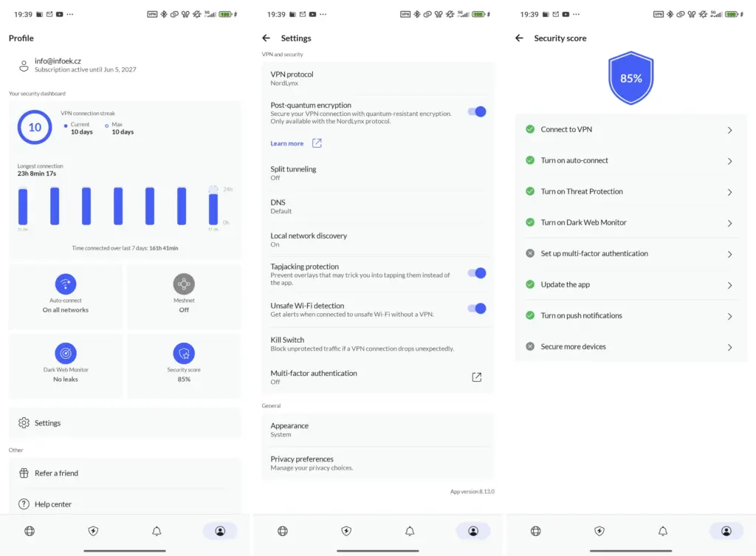Toggle Unsafe Wi-Fi detection off

point(477,309)
